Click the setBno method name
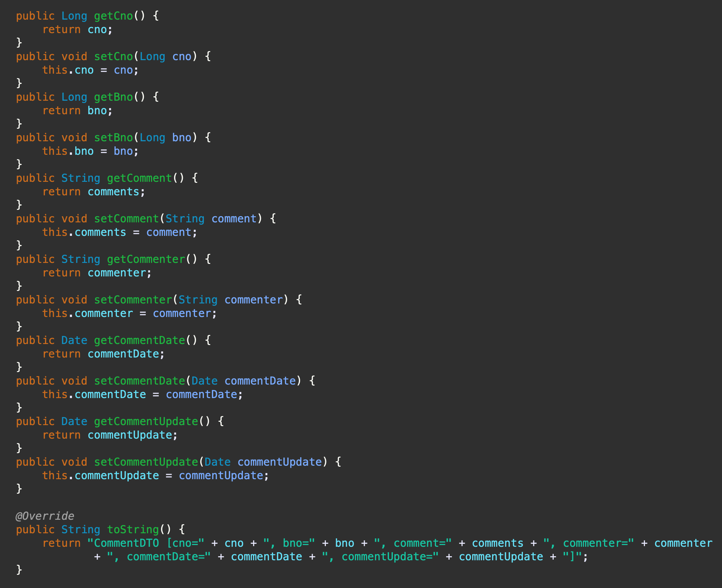Viewport: 722px width, 588px height. tap(113, 138)
